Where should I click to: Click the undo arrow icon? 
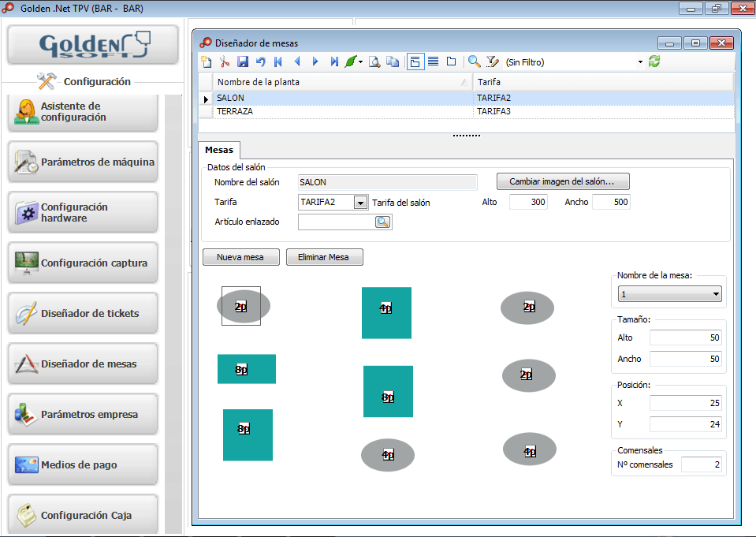[261, 62]
